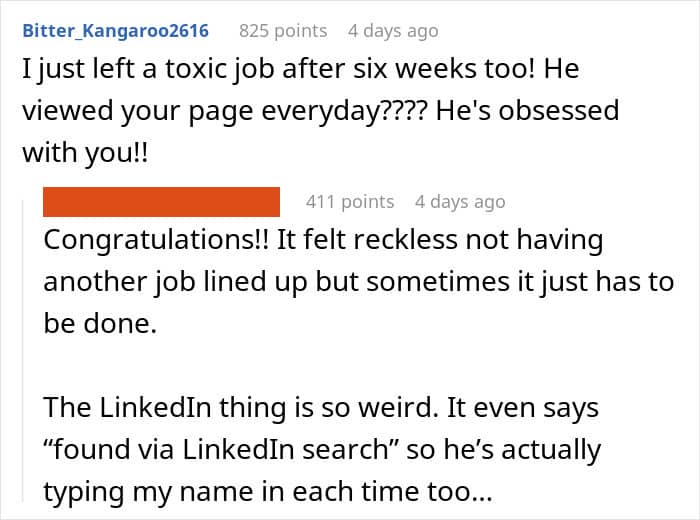Click the line 'viewed your page everyday????'
The height and width of the screenshot is (520, 700).
point(321,111)
